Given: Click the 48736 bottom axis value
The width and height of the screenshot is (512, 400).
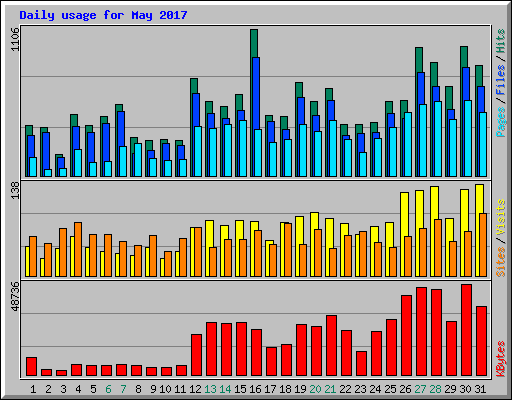Looking at the screenshot, I should pyautogui.click(x=15, y=296).
